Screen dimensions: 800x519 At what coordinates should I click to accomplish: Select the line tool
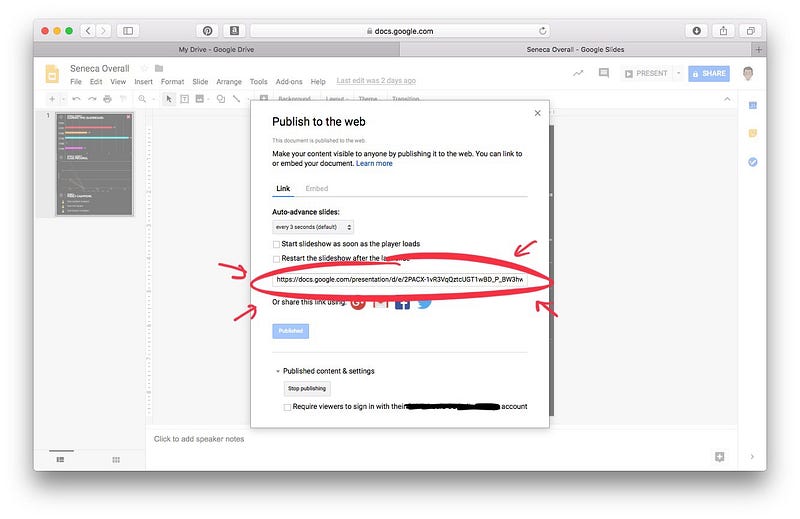236,98
